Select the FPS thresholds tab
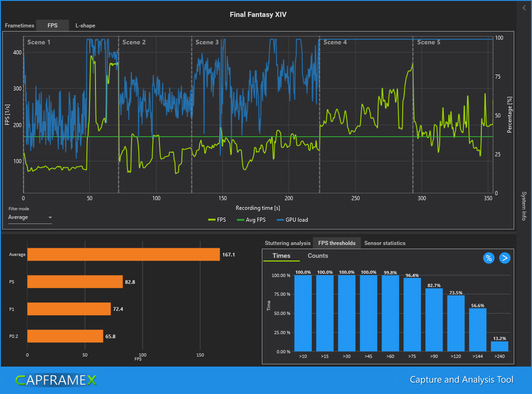 [x=336, y=243]
